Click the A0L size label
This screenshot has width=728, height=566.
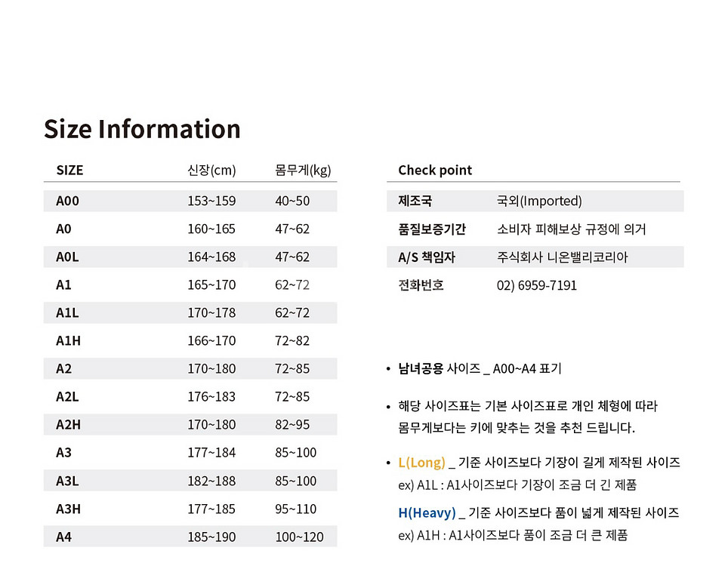67,257
